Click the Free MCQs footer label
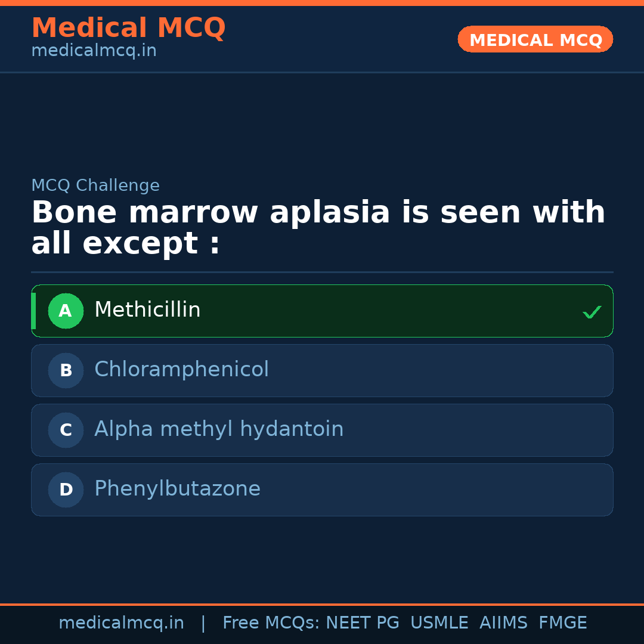This screenshot has width=644, height=644. (x=271, y=623)
